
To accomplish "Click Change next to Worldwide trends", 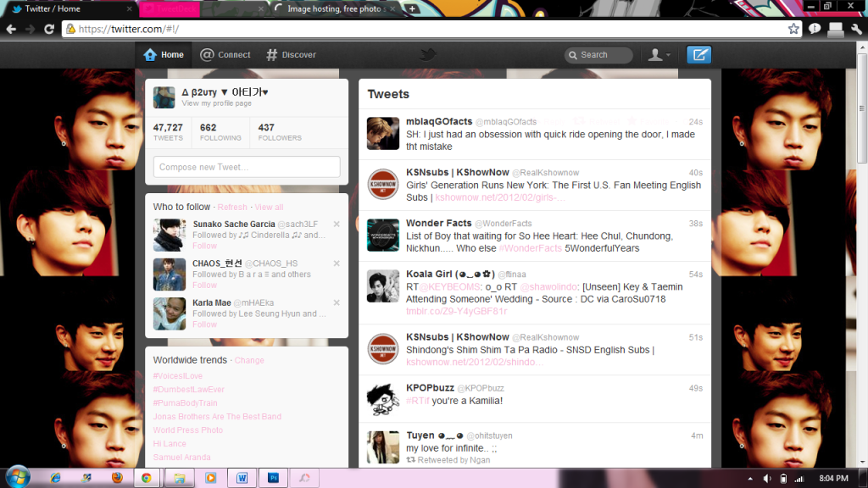I will [x=249, y=360].
